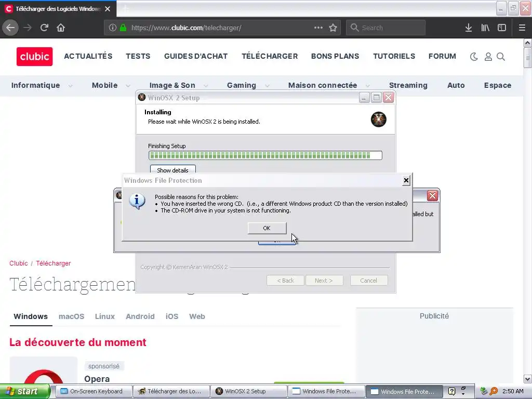Open the TÉLÉCHARGER menu item
This screenshot has width=532, height=399.
coord(270,56)
